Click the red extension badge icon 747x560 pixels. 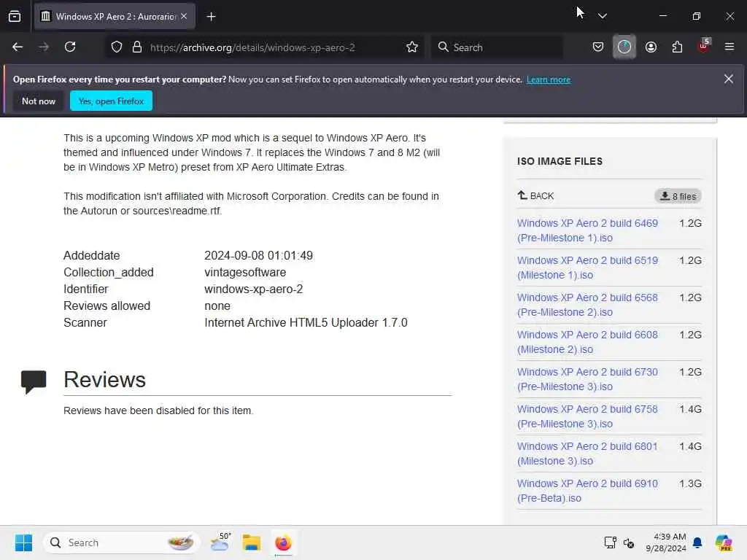click(704, 46)
